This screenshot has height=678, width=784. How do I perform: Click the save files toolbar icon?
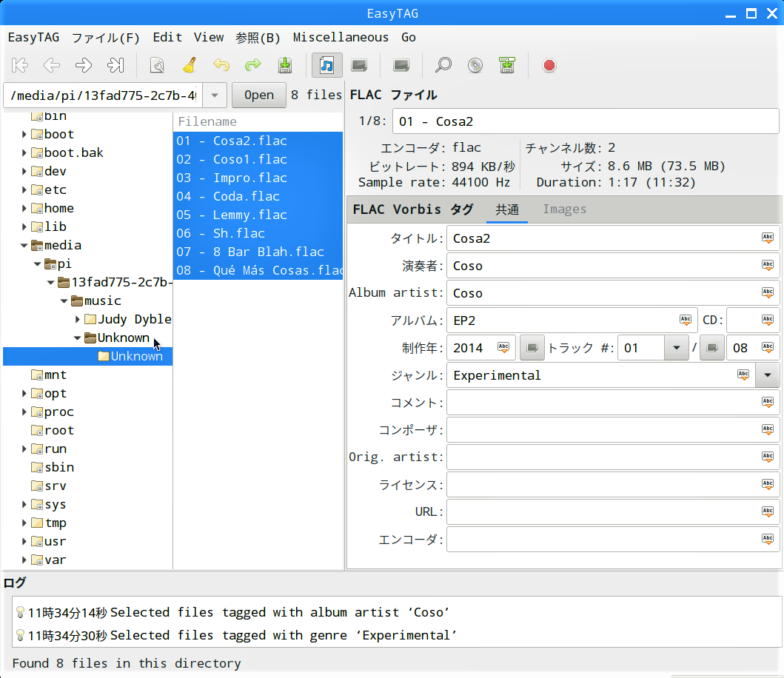tap(285, 65)
